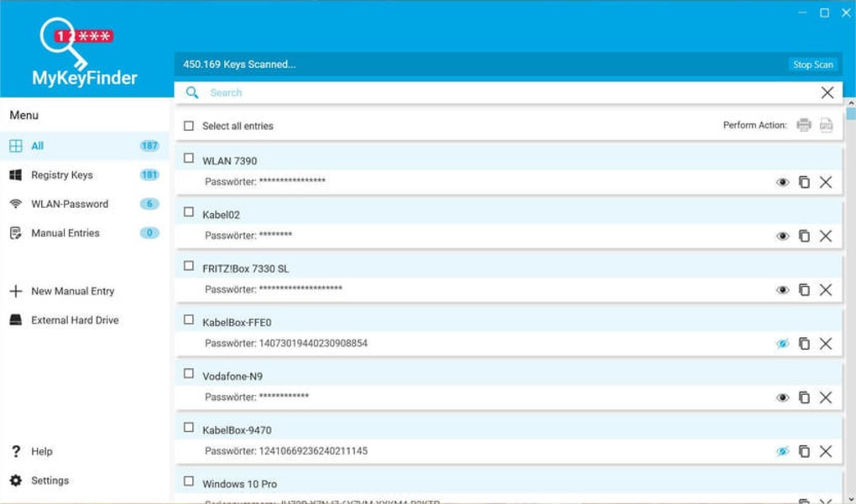The width and height of the screenshot is (856, 504).
Task: Show the Vodafone-N9 password
Action: point(782,397)
